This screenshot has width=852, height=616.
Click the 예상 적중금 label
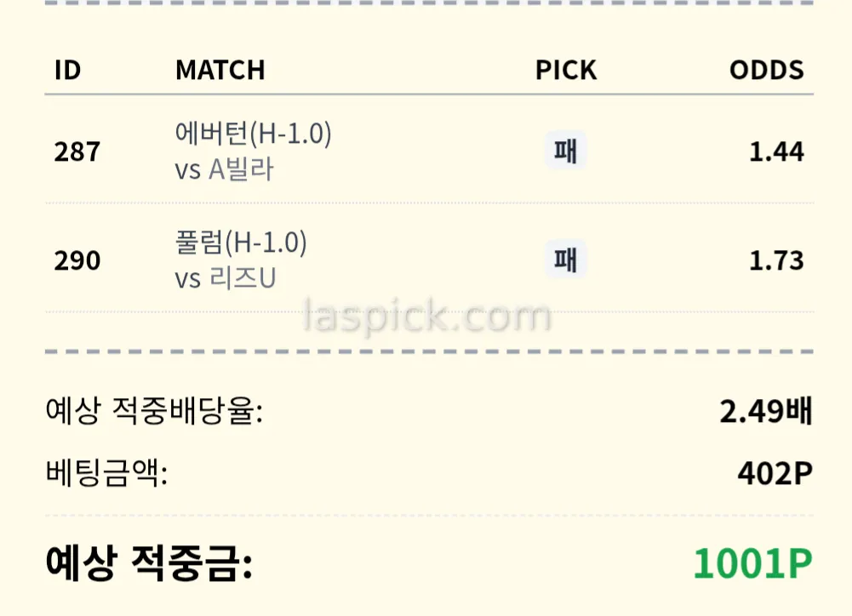tap(148, 564)
